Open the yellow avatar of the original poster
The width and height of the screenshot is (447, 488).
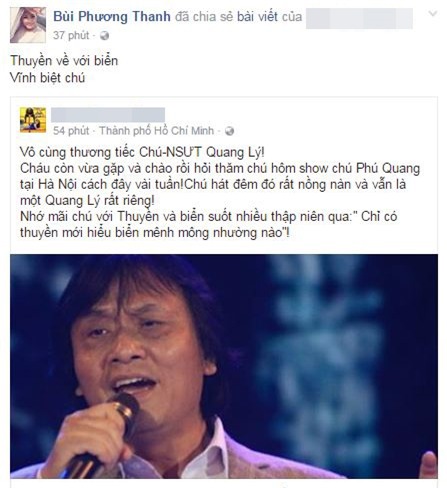pos(33,120)
